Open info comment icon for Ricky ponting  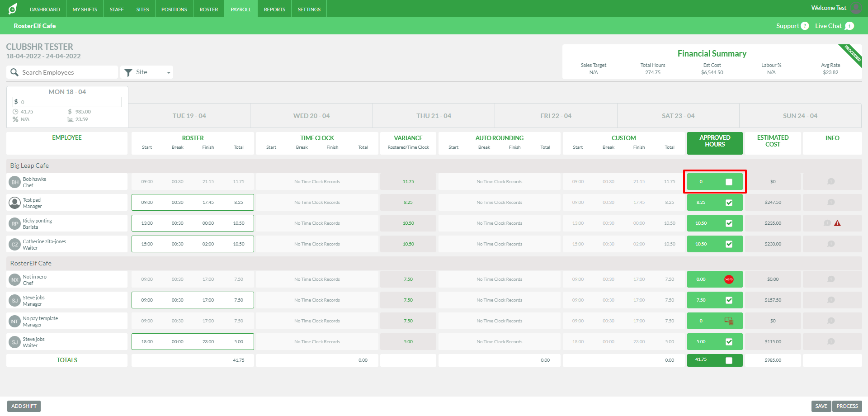point(827,223)
